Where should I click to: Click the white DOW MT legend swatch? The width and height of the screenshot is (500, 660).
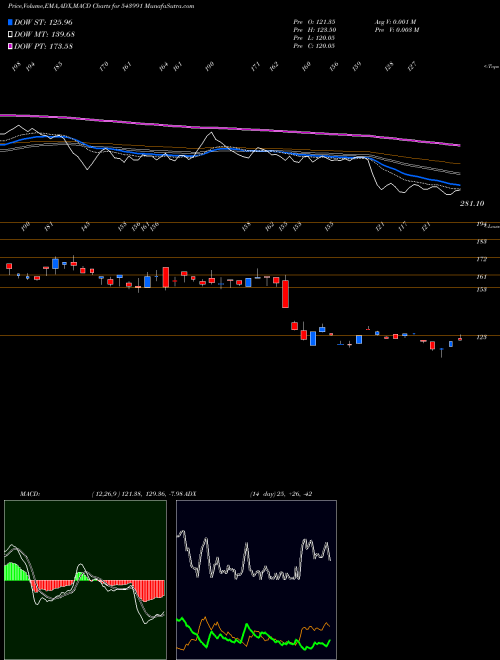(x=11, y=34)
